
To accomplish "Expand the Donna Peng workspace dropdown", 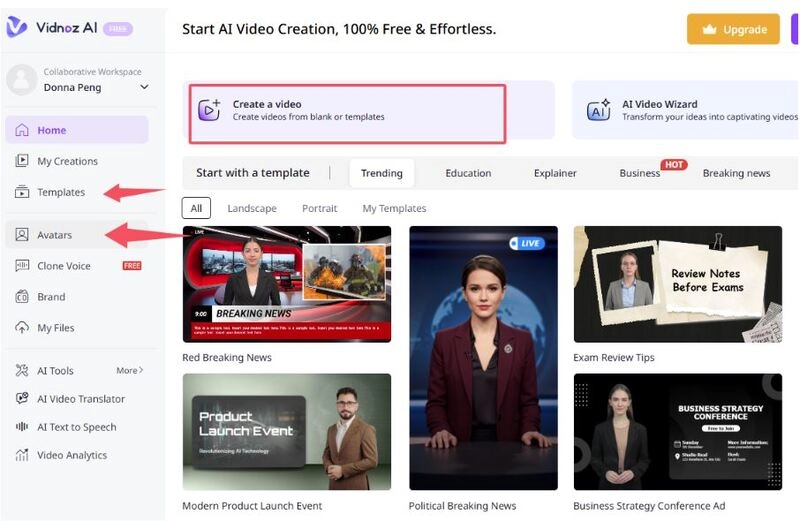I will pyautogui.click(x=144, y=87).
